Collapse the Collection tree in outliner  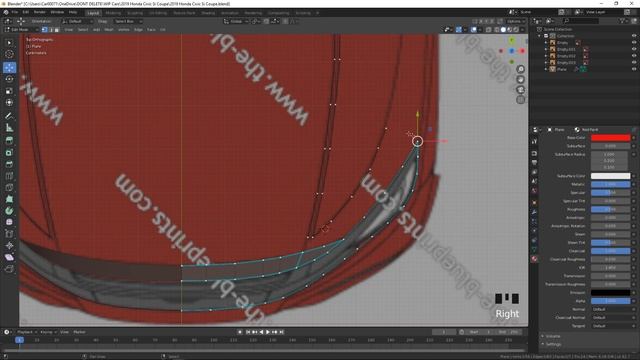point(540,36)
